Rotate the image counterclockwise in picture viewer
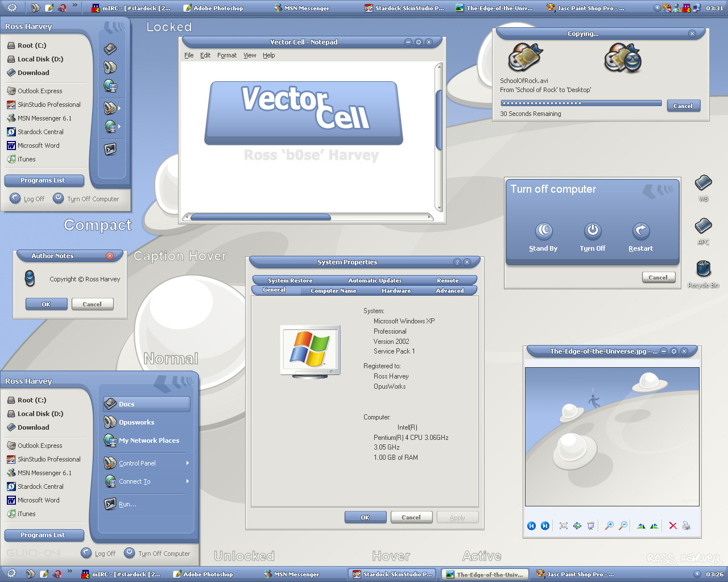728x582 pixels. tap(654, 526)
